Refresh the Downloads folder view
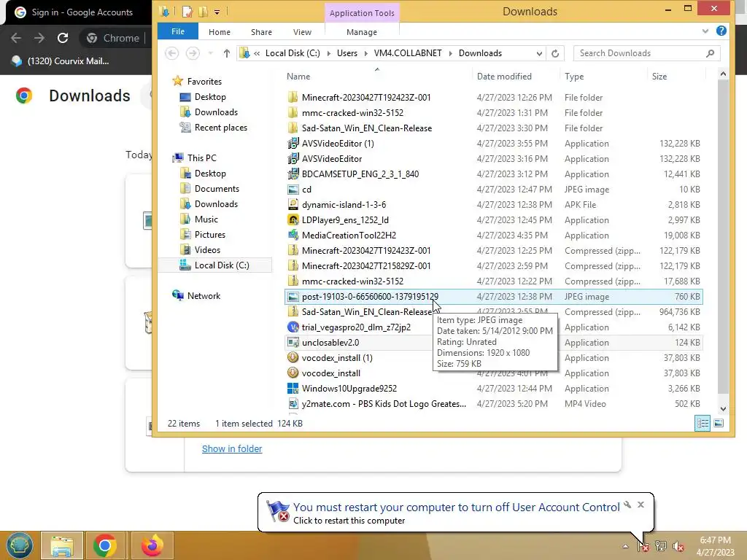This screenshot has width=747, height=560. click(x=555, y=53)
